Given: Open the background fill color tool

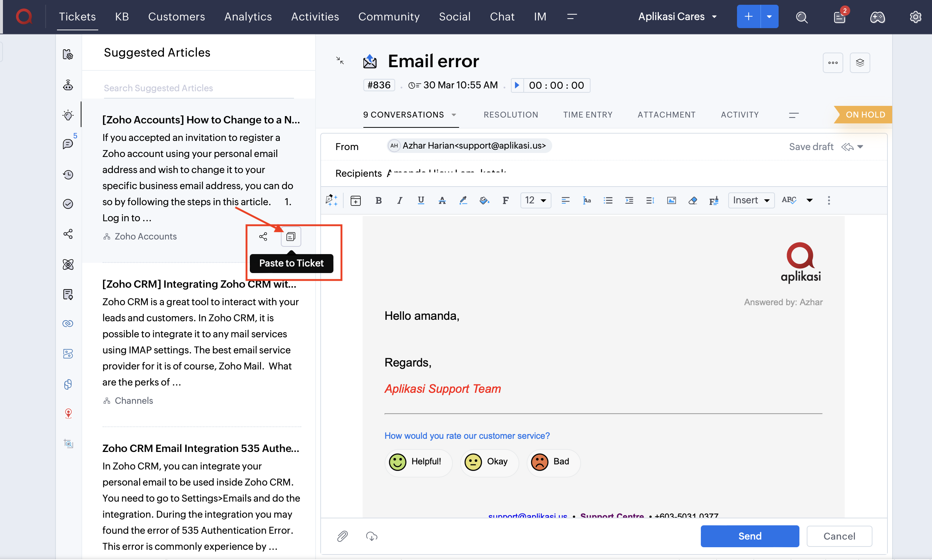Looking at the screenshot, I should click(x=484, y=200).
